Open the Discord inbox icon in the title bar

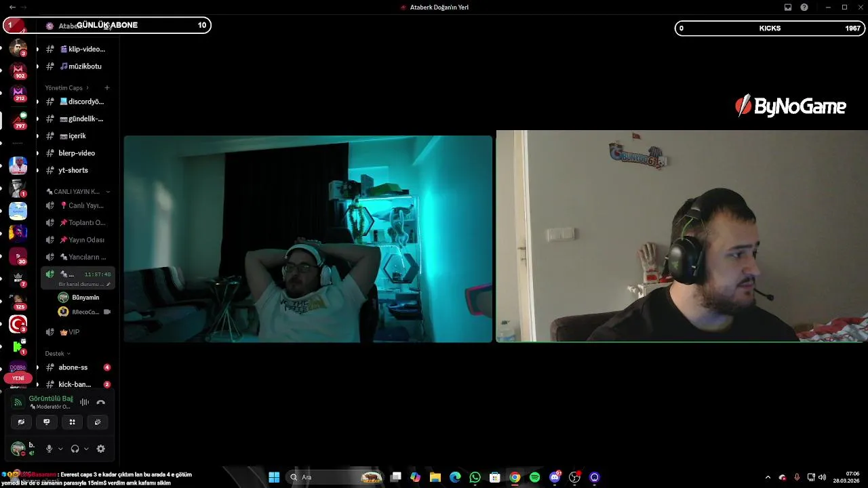tap(787, 7)
